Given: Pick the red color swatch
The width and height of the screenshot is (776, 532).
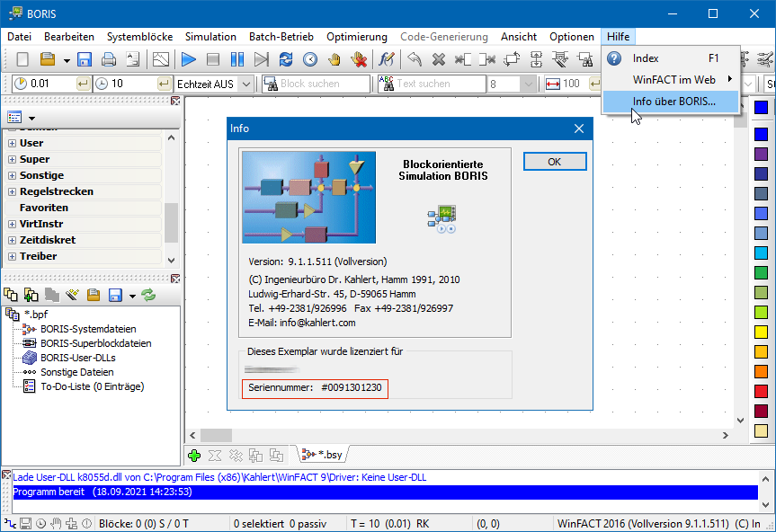Looking at the screenshot, I should click(761, 391).
